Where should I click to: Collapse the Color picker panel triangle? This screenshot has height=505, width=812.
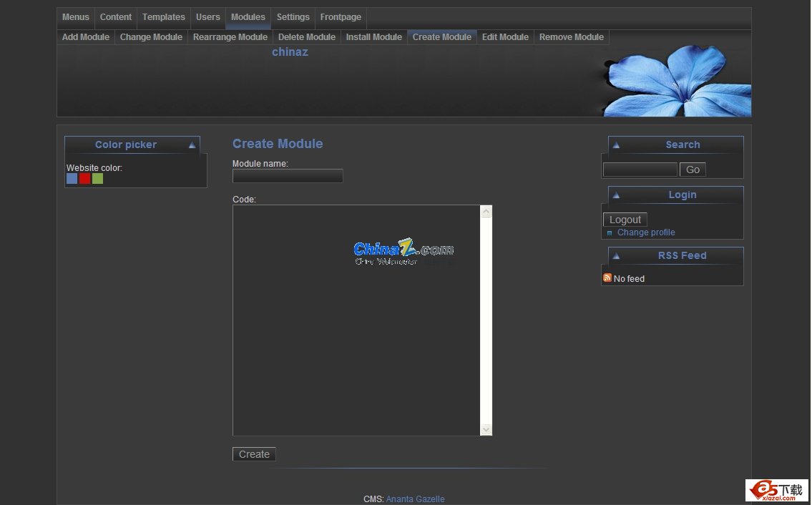click(x=192, y=145)
